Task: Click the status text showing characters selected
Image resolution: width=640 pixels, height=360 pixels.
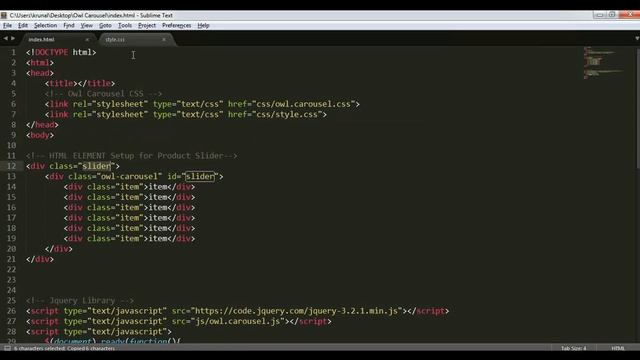Action: click(64, 348)
